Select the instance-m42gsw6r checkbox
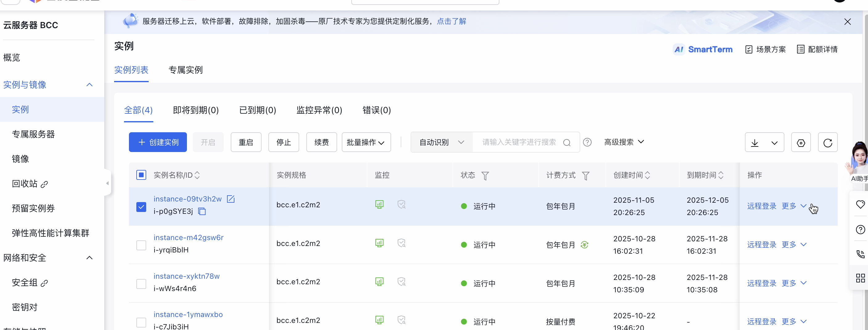The width and height of the screenshot is (868, 330). 141,245
